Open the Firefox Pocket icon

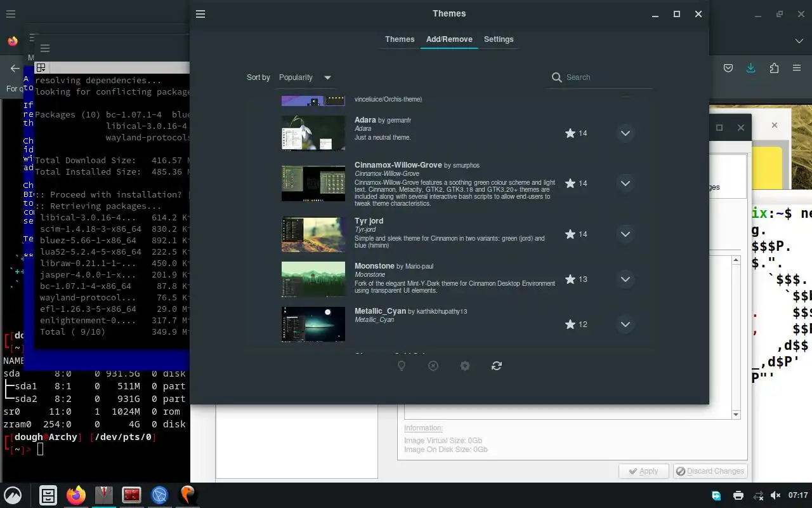coord(728,68)
